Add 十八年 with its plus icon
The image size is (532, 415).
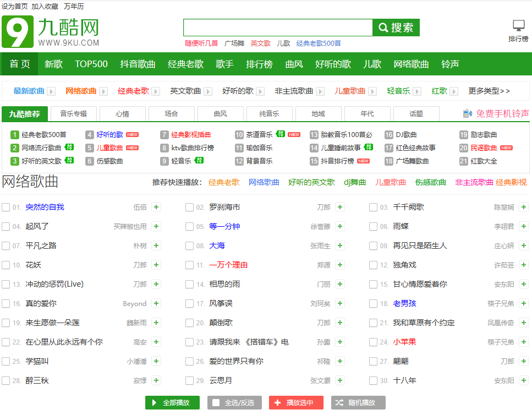524,380
